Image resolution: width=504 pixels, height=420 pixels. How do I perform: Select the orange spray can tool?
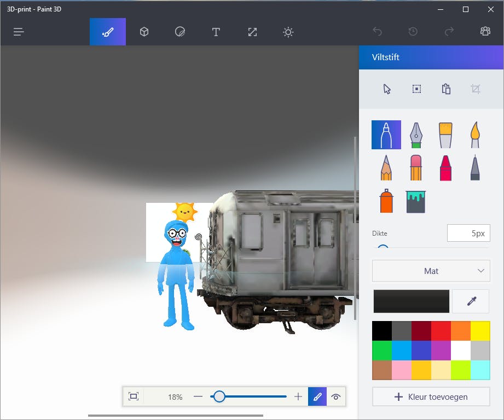pyautogui.click(x=386, y=201)
